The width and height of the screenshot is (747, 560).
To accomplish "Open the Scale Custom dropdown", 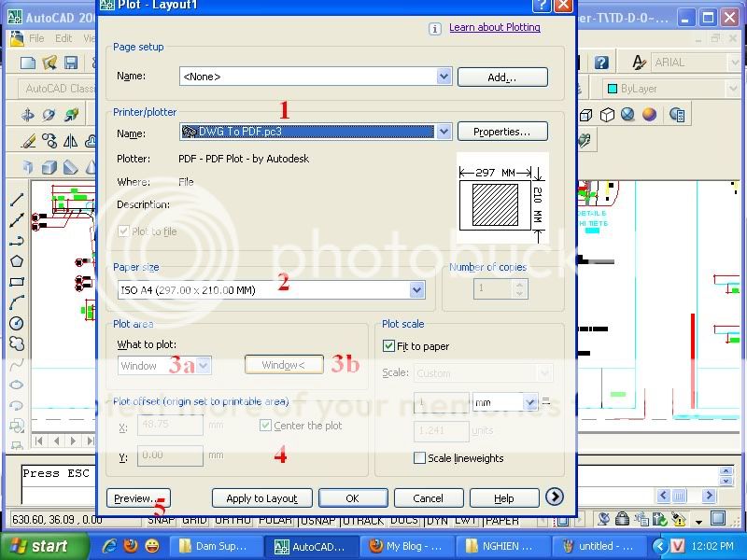I will [544, 373].
